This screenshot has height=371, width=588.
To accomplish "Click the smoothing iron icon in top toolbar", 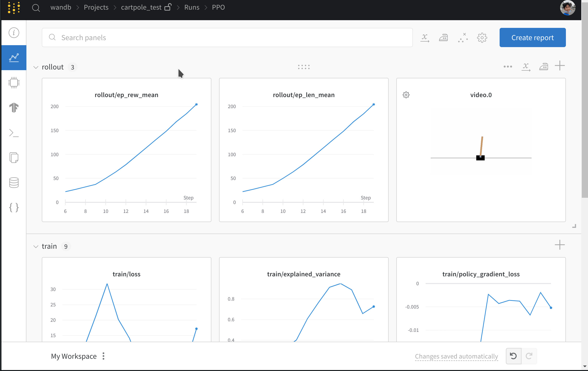I will point(443,38).
